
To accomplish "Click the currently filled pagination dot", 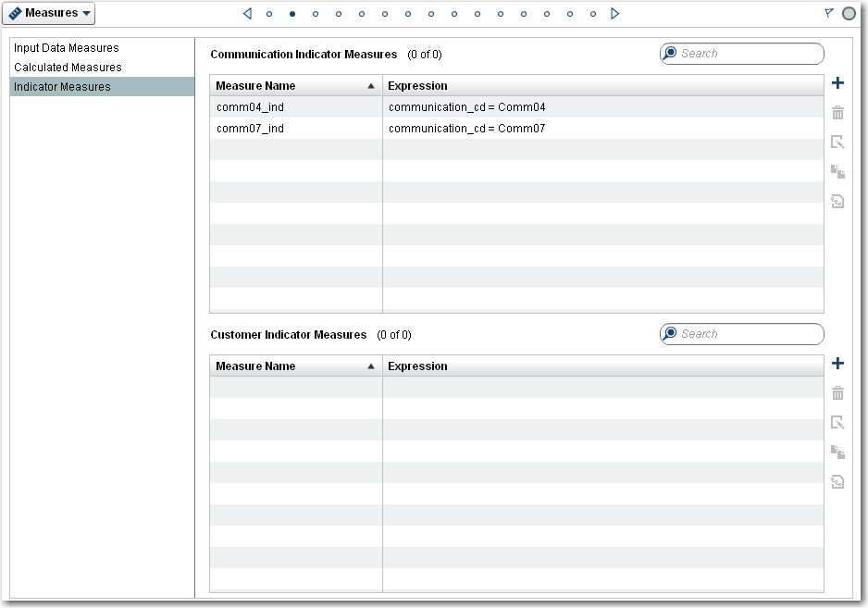I will [291, 14].
